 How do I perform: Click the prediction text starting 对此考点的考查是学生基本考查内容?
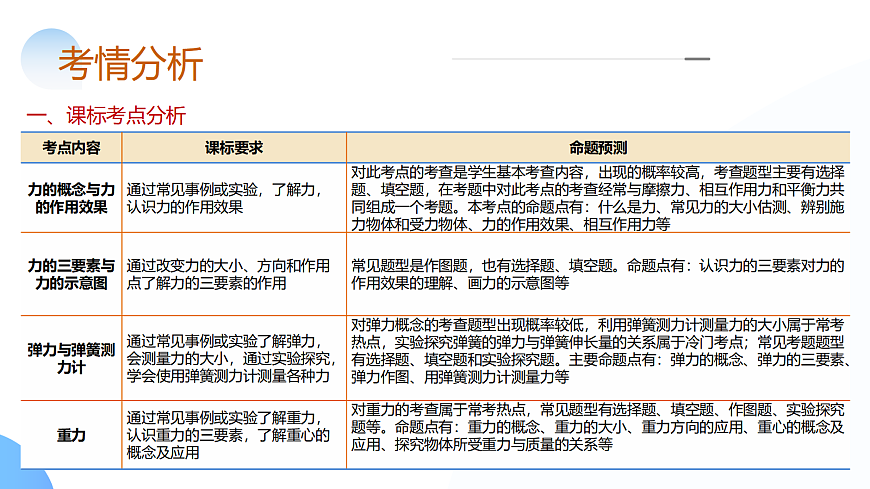(x=598, y=198)
